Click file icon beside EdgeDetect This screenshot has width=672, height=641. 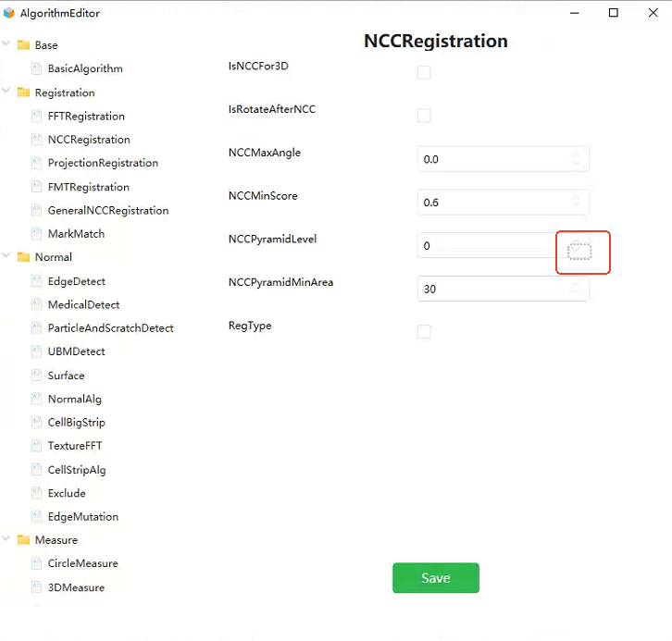click(37, 281)
